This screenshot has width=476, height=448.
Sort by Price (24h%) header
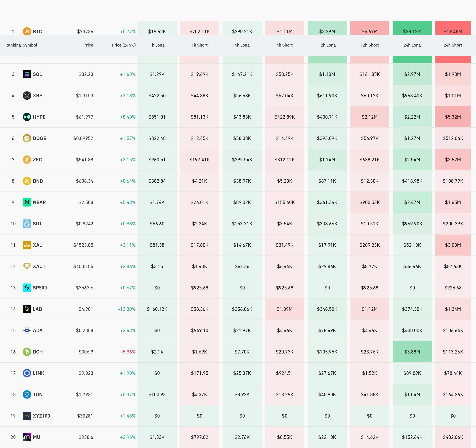tap(124, 45)
